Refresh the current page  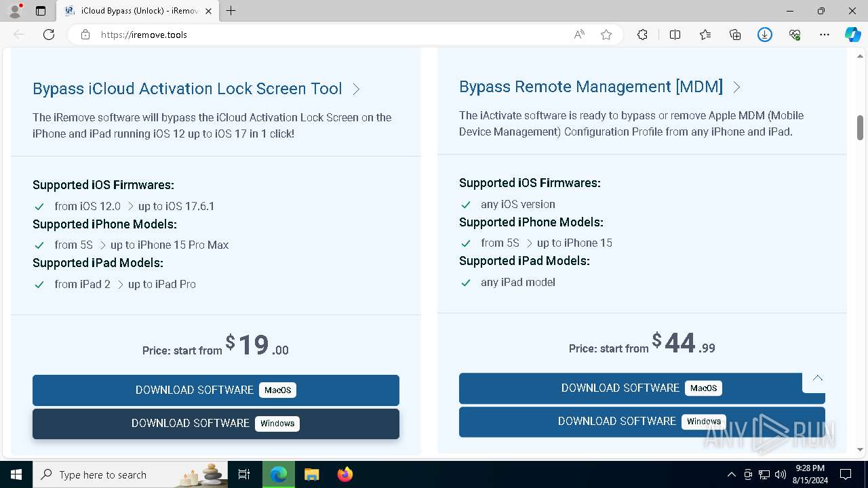point(49,35)
